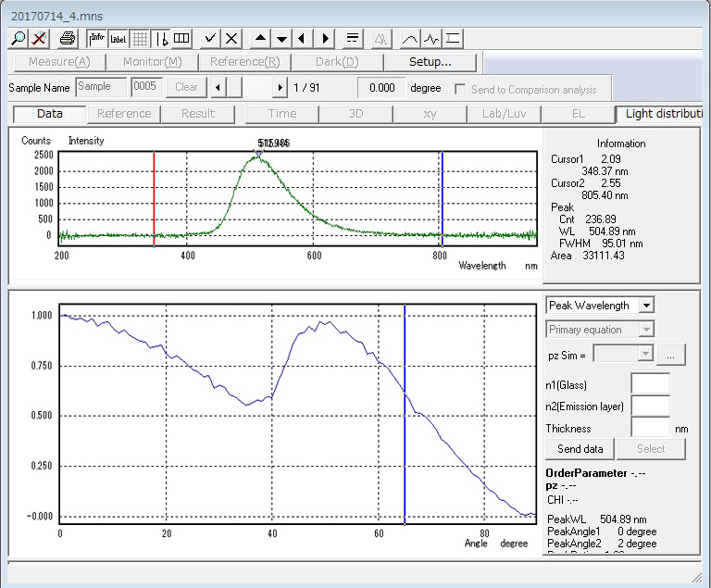Click the noisy waveform toolbar icon

click(x=431, y=38)
